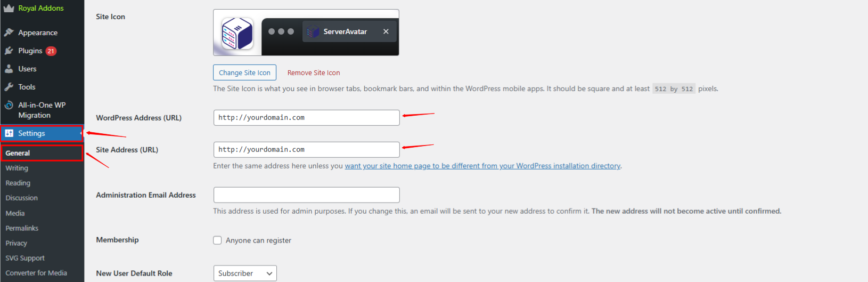Click the WordPress Address URL field
This screenshot has height=282, width=868.
tap(306, 118)
